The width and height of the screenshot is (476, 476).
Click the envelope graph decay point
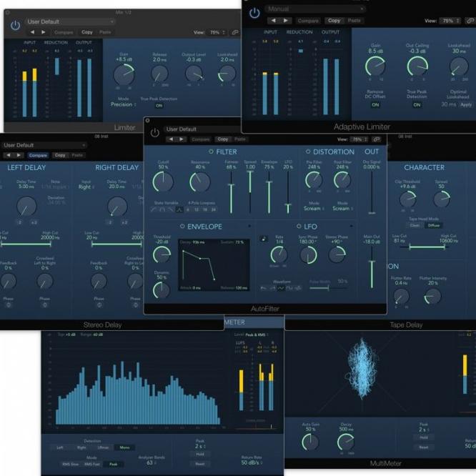[199, 258]
